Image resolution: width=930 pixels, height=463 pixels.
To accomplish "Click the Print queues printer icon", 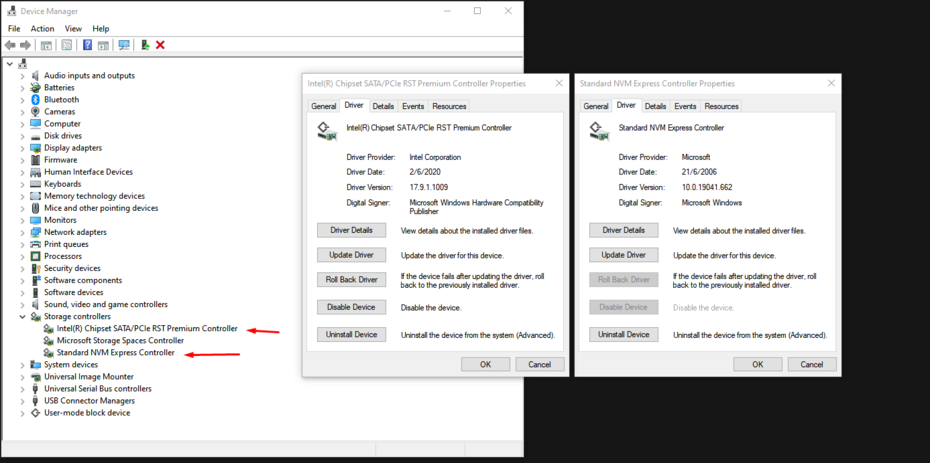I will tap(35, 244).
